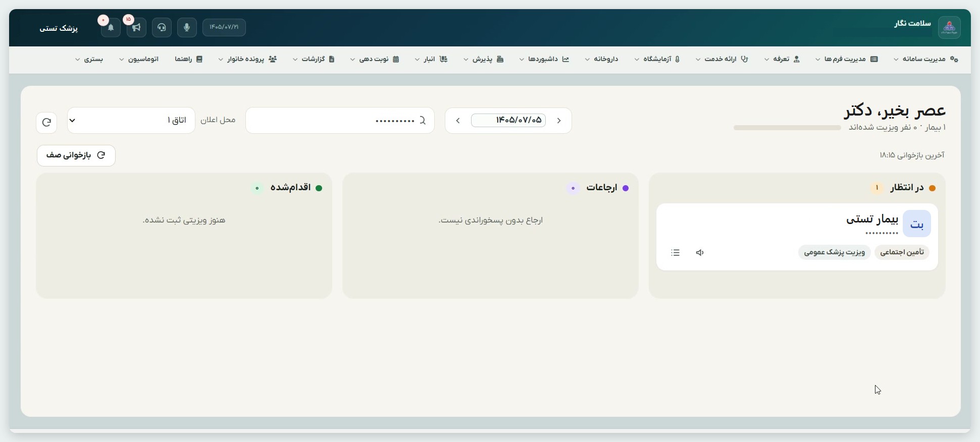Open the اتوماسیون menu

coord(139,59)
